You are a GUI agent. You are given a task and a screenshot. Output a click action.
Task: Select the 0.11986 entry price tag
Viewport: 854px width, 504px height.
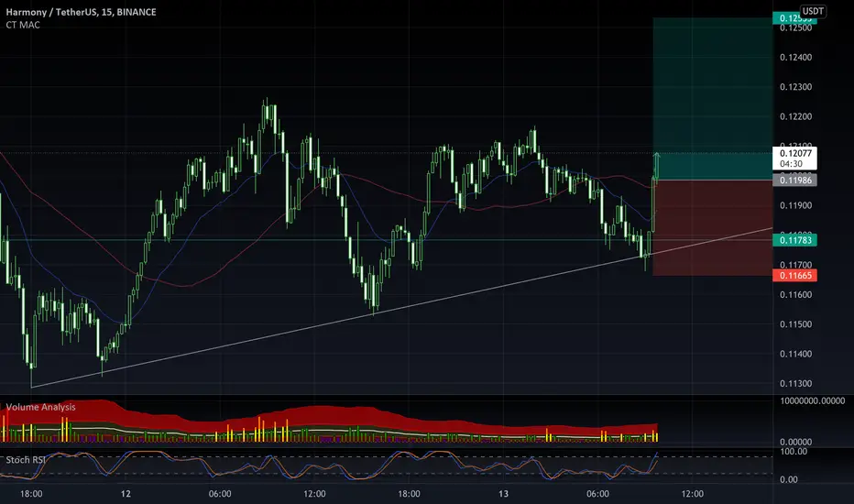[794, 181]
